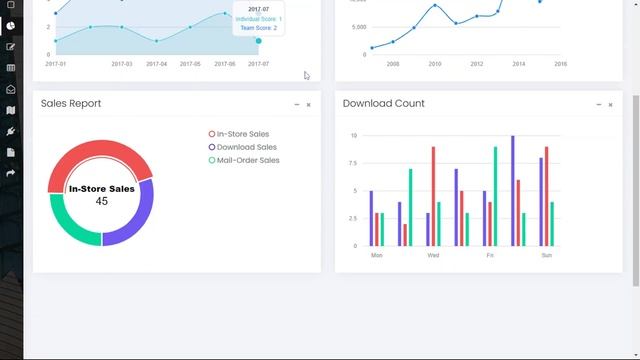
Task: Click the '2008' axis label
Action: coord(393,64)
